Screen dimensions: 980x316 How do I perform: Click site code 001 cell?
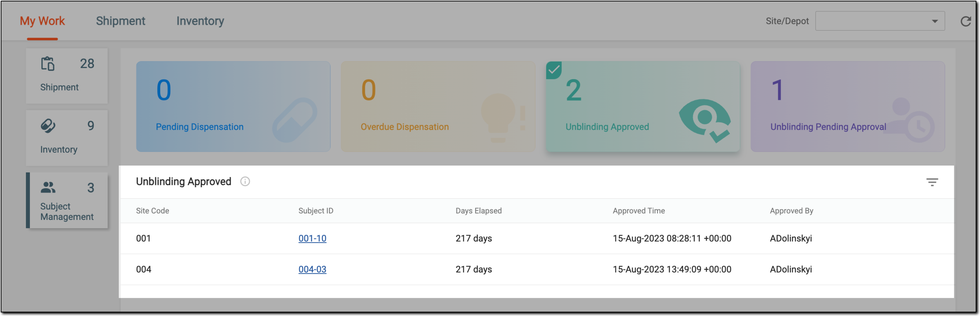coord(143,238)
